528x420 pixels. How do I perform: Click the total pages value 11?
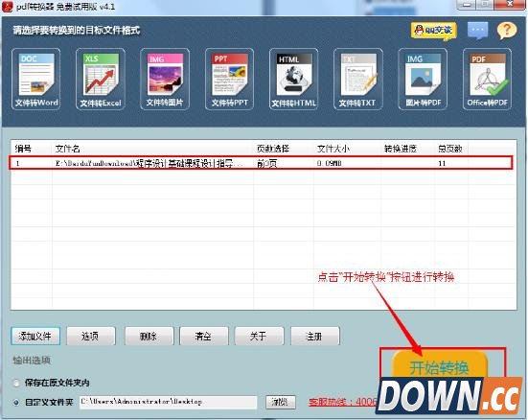pos(442,163)
